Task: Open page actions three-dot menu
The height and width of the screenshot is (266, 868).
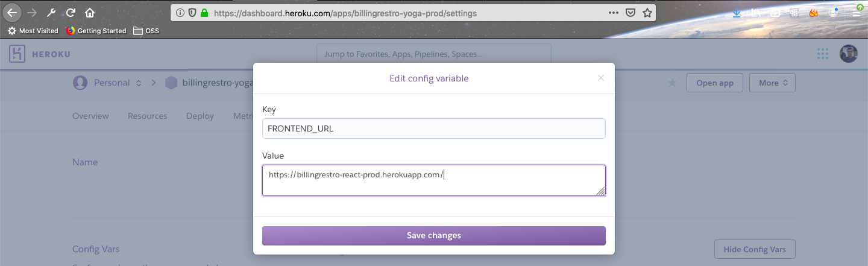Action: point(614,13)
